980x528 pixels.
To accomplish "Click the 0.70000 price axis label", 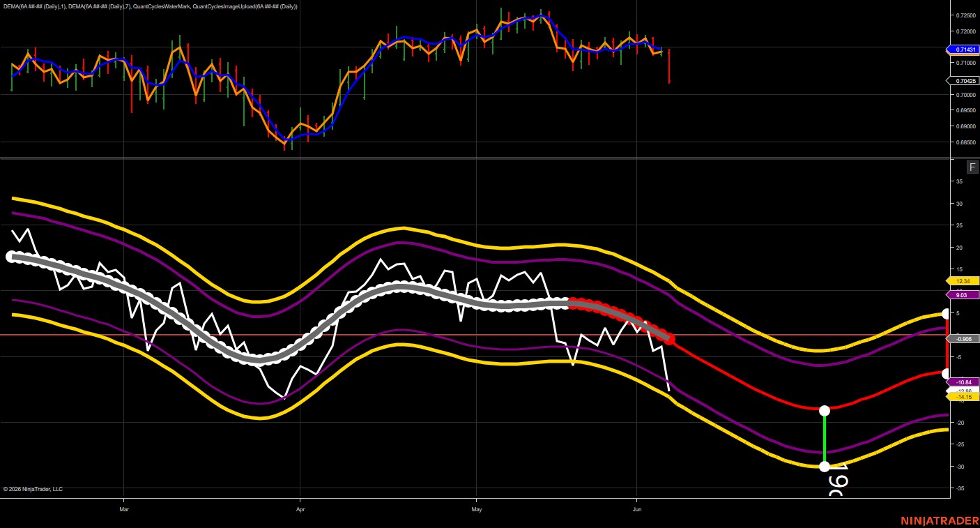I will point(965,95).
